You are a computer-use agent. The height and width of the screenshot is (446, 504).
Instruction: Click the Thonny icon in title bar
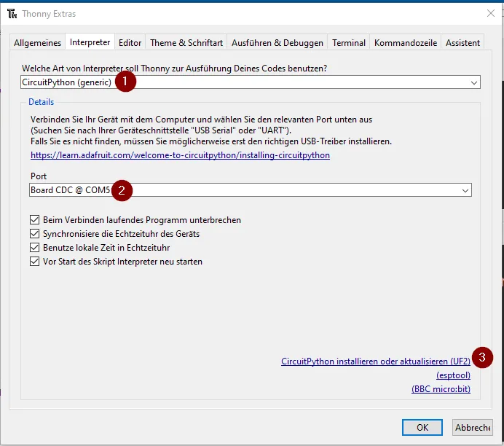[12, 14]
